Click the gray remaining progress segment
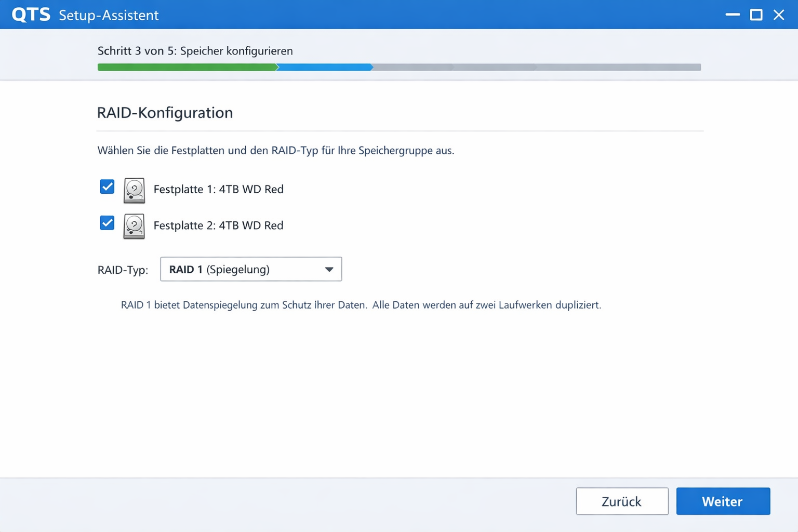The height and width of the screenshot is (532, 798). [x=537, y=67]
